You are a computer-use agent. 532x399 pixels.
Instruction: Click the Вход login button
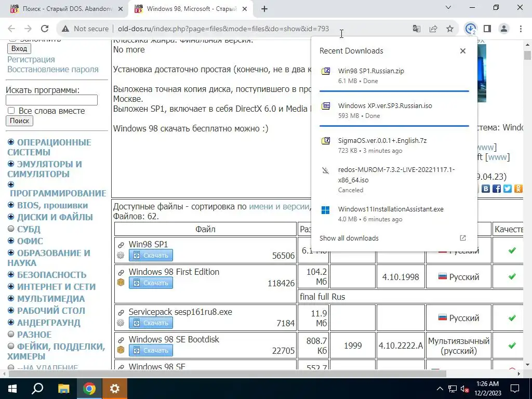[x=19, y=48]
